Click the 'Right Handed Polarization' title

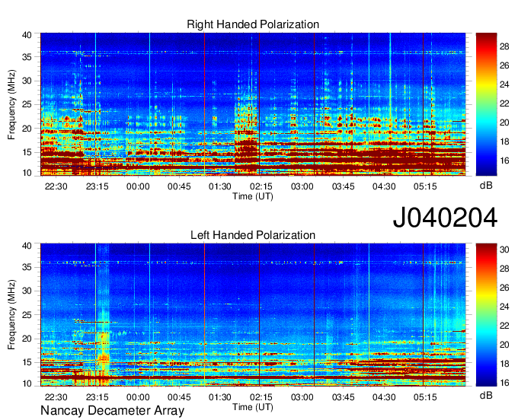(253, 24)
